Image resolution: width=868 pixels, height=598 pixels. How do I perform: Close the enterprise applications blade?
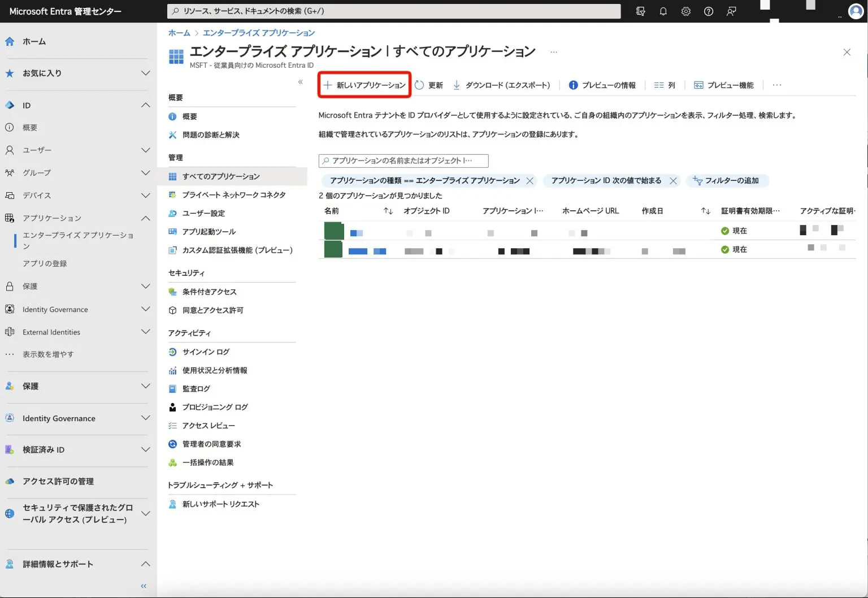(847, 53)
